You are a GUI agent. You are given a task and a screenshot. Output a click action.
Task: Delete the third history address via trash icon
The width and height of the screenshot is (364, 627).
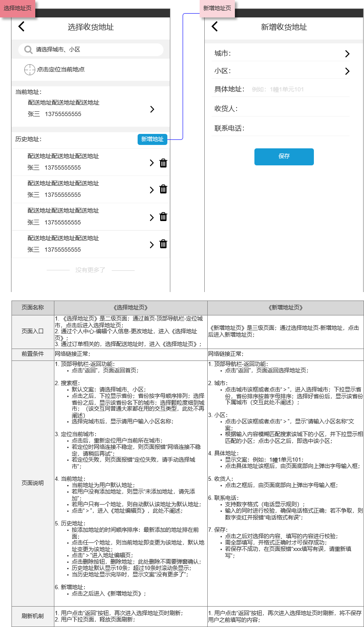[x=163, y=217]
